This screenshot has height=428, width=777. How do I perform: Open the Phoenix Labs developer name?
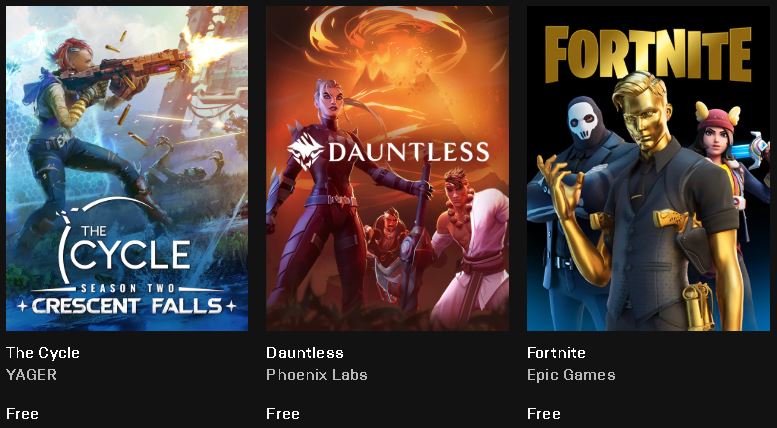[317, 374]
